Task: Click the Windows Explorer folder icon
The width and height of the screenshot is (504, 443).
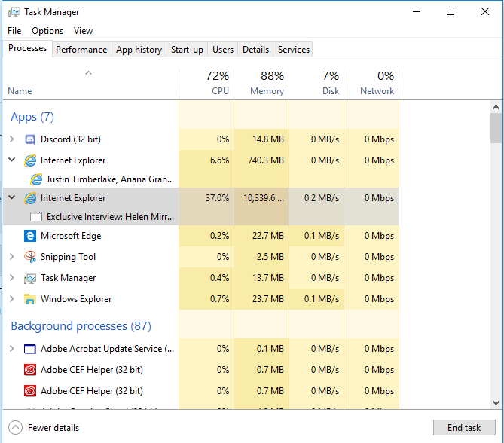Action: coord(30,299)
